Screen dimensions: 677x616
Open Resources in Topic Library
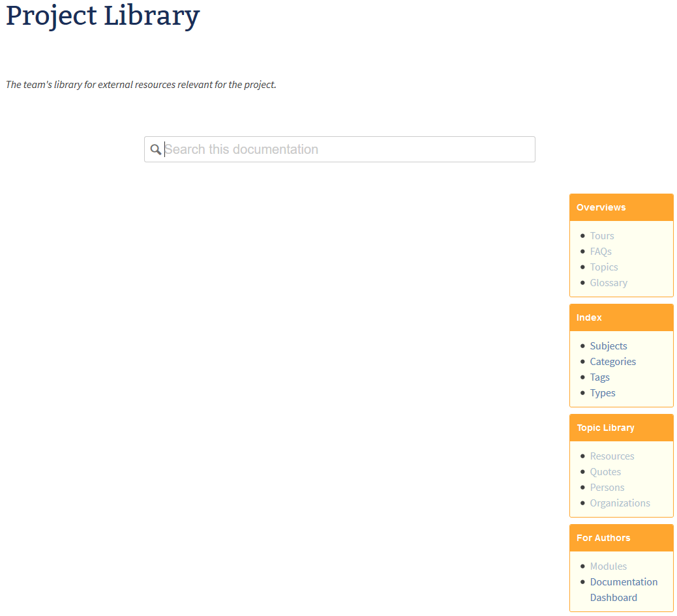click(612, 456)
